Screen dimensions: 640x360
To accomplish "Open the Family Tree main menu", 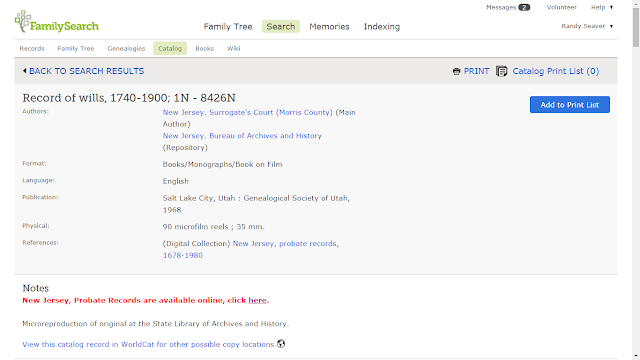I will 228,27.
